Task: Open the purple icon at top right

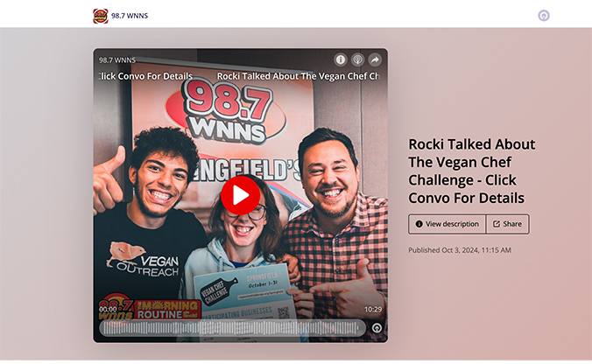Action: click(x=544, y=16)
